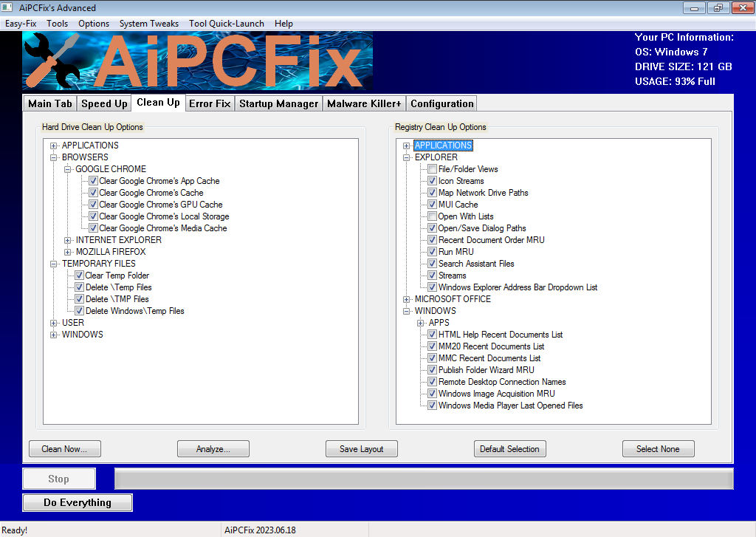The image size is (756, 537).
Task: Click the Save Layout button
Action: [x=362, y=448]
